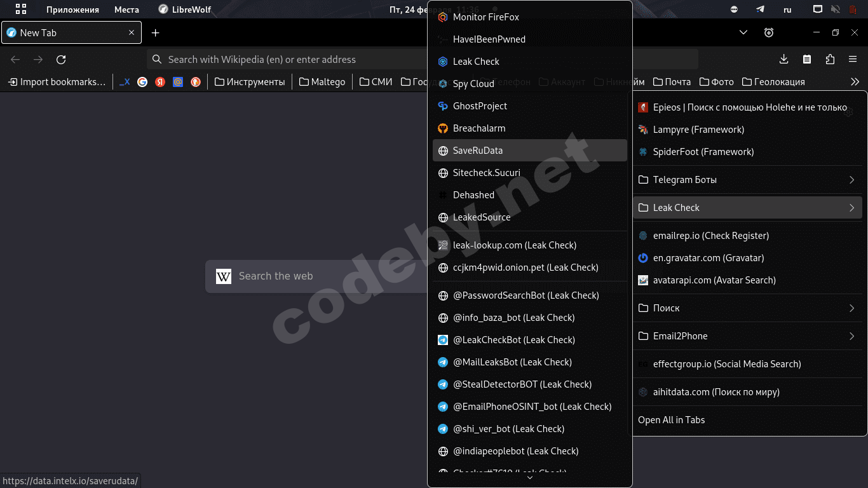Open the Breachalarm bookmark

(530, 128)
